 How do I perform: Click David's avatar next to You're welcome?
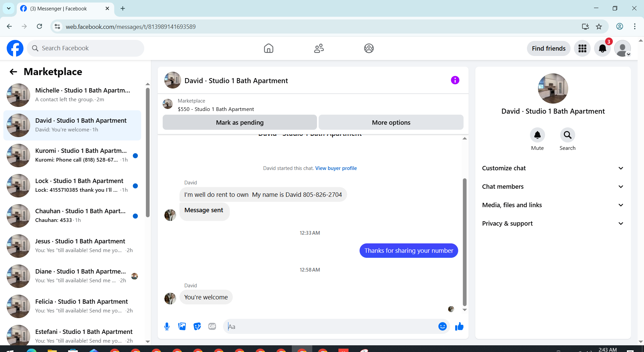170,298
